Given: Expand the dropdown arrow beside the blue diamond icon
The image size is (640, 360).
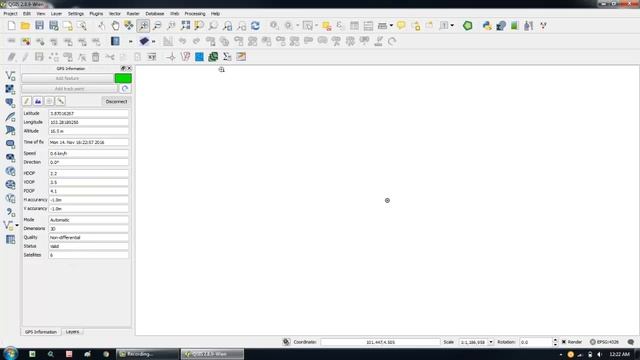Looking at the screenshot, I should [153, 41].
